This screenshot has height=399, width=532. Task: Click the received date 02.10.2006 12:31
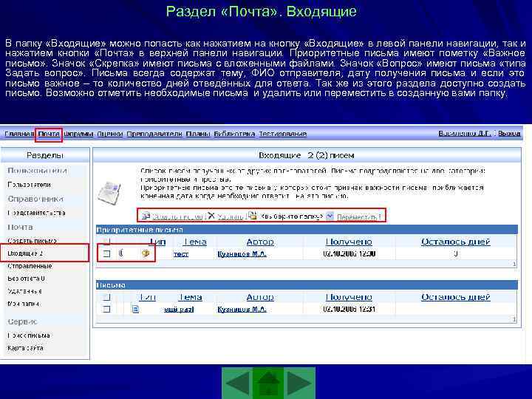coord(349,309)
